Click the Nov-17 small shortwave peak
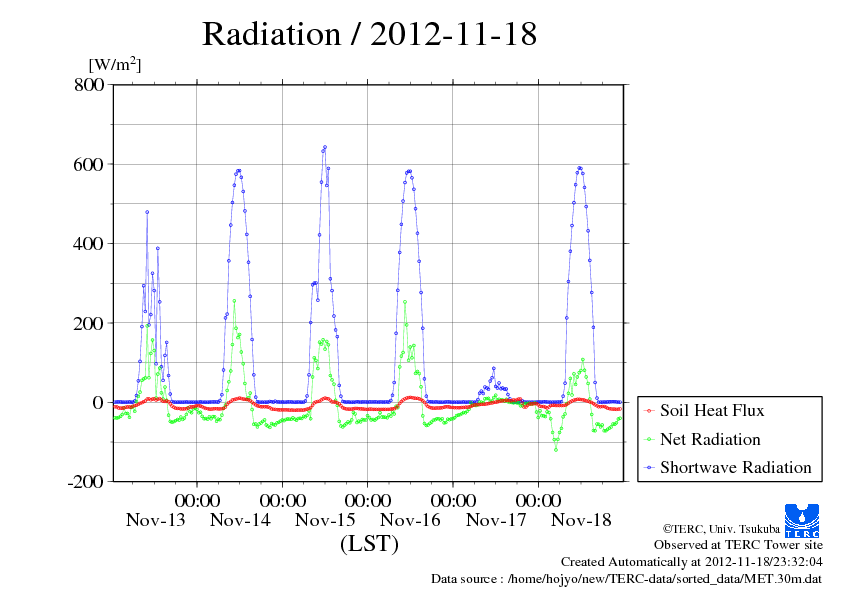 [493, 368]
